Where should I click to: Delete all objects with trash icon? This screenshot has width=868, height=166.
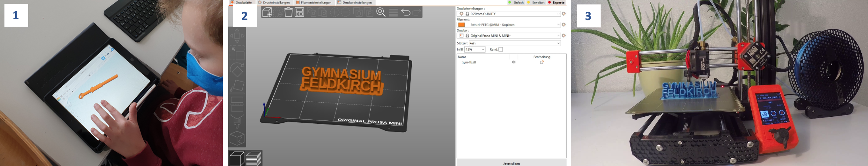[x=288, y=12]
